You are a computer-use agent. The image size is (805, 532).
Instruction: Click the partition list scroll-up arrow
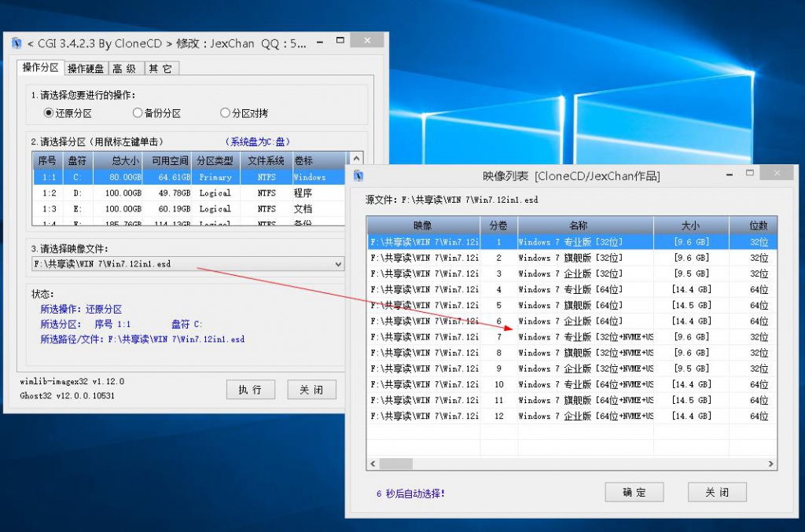[356, 159]
